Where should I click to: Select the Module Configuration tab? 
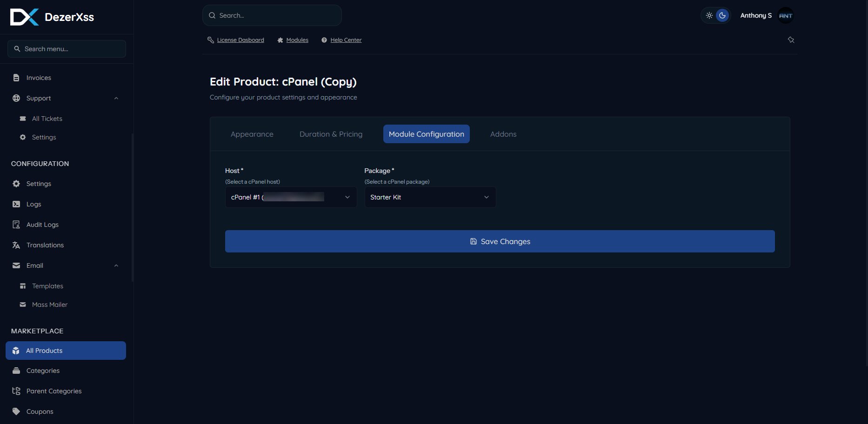point(427,134)
